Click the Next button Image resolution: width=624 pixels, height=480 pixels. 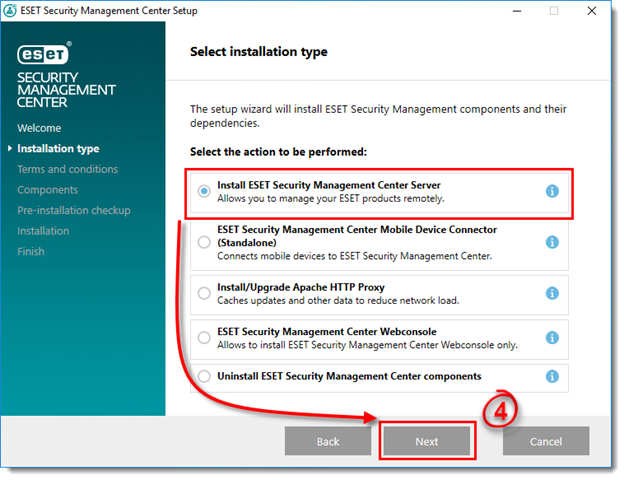[x=427, y=441]
